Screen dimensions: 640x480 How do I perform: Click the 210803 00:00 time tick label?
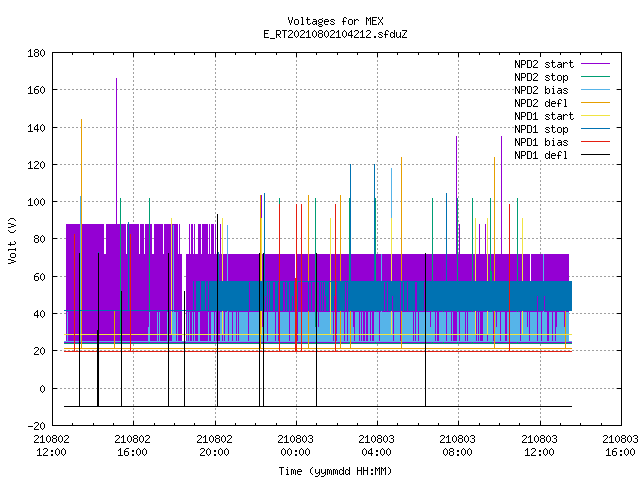coord(296,446)
